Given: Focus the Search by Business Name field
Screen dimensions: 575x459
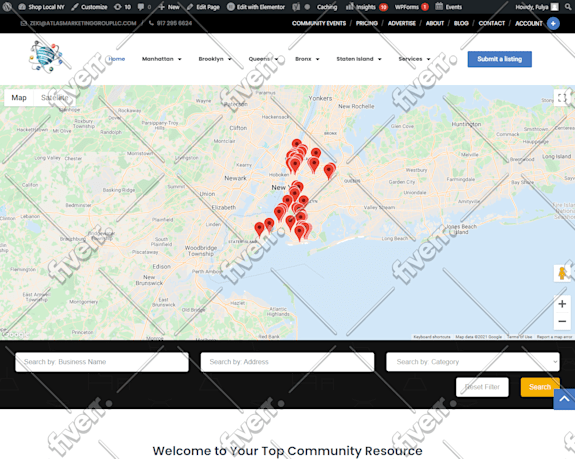Looking at the screenshot, I should pos(102,362).
